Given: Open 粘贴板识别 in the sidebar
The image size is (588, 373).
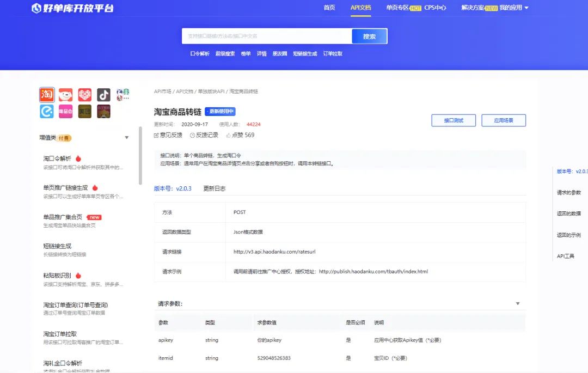Looking at the screenshot, I should coord(57,276).
